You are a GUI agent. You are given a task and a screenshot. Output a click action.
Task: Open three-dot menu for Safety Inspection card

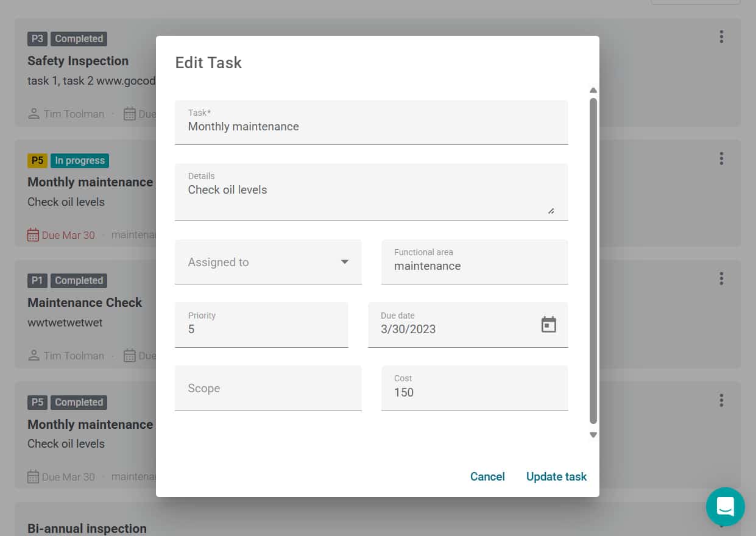[721, 37]
